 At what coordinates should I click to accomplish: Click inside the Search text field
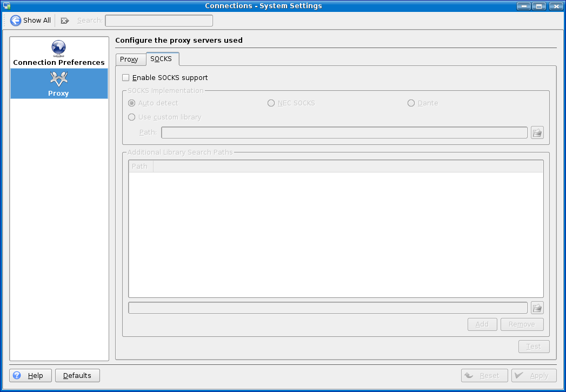(x=158, y=21)
